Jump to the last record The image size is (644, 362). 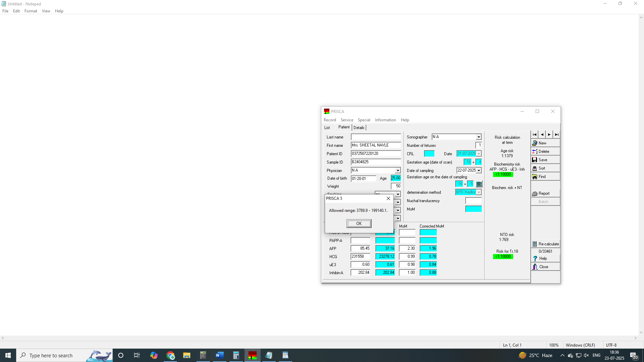(557, 134)
